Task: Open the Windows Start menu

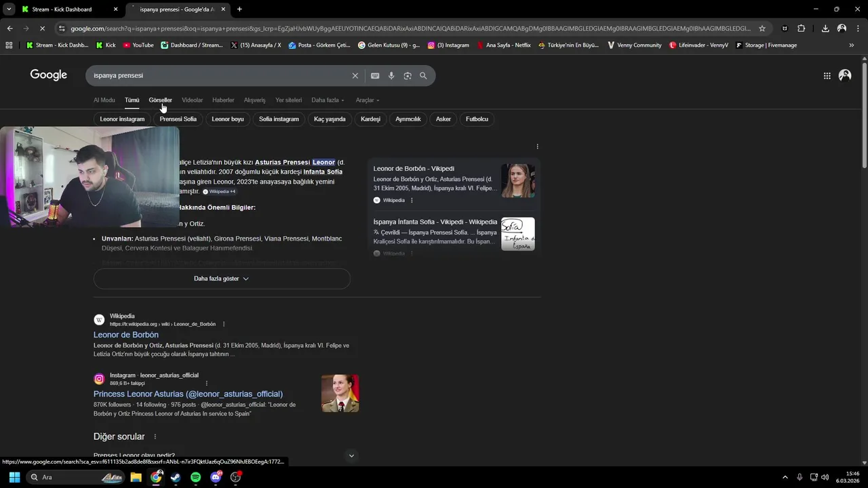Action: click(x=14, y=477)
